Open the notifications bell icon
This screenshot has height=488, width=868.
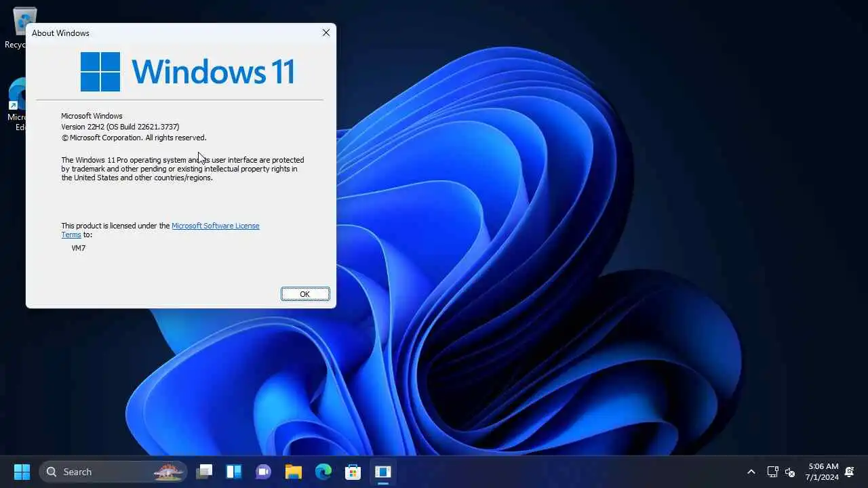849,472
